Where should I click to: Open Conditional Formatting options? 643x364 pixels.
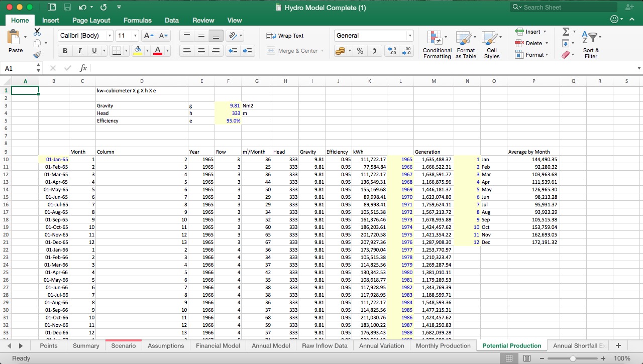[x=437, y=44]
